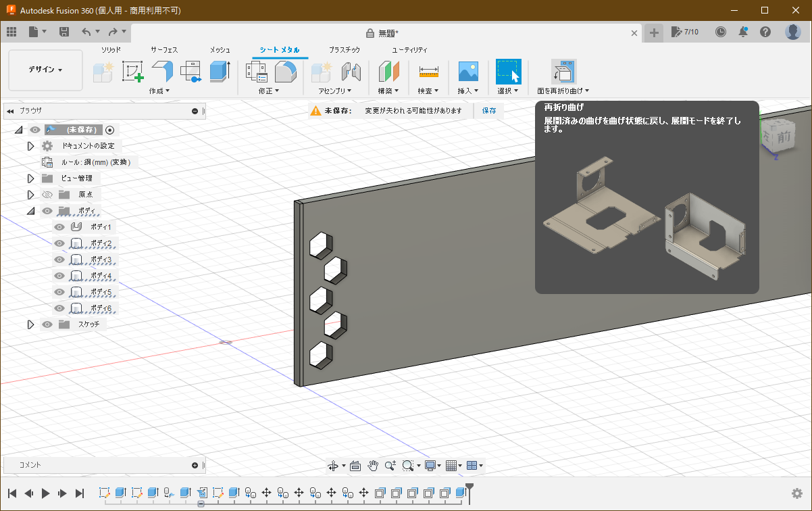Click the Save disk icon in the title toolbar
This screenshot has height=511, width=812.
[64, 32]
